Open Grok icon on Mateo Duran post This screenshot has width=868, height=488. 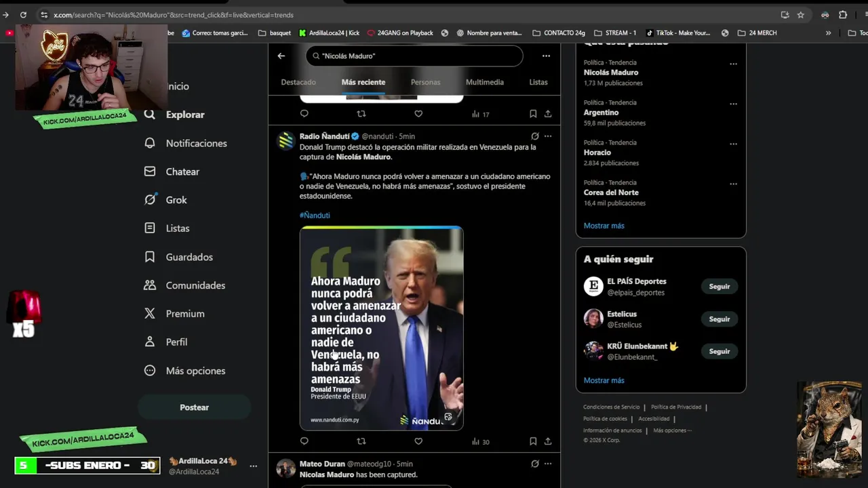click(x=535, y=464)
